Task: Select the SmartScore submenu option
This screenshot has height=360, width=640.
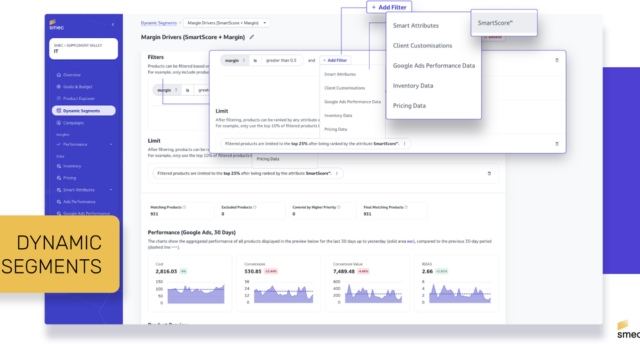Action: (504, 23)
